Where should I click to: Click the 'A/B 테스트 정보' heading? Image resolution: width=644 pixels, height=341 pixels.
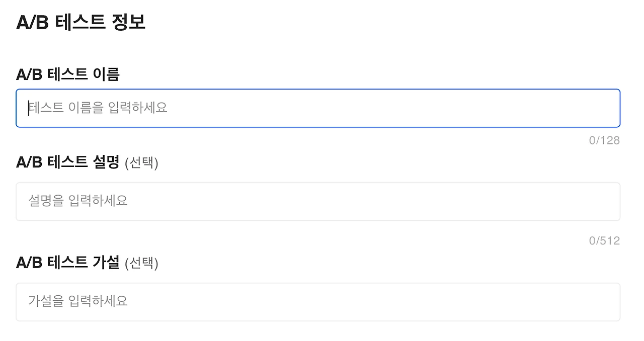point(80,23)
